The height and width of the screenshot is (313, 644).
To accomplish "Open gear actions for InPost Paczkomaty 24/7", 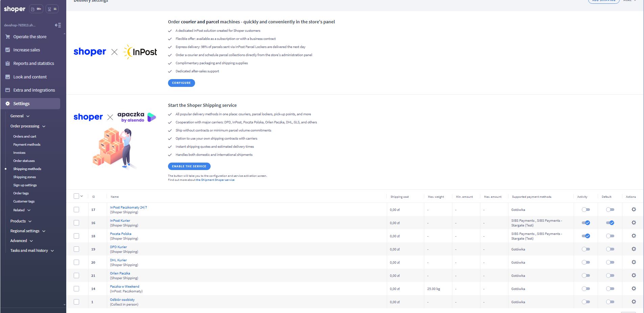I will 634,210.
